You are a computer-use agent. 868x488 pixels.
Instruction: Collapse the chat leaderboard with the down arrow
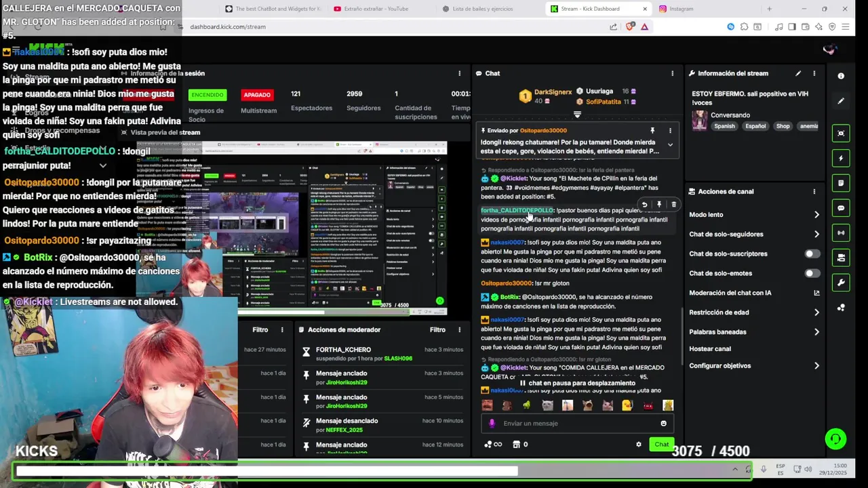[577, 115]
